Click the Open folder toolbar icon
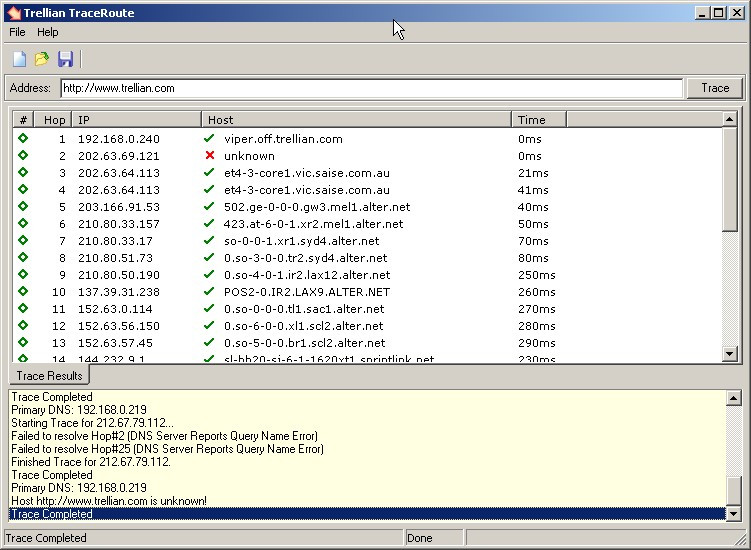 (42, 59)
